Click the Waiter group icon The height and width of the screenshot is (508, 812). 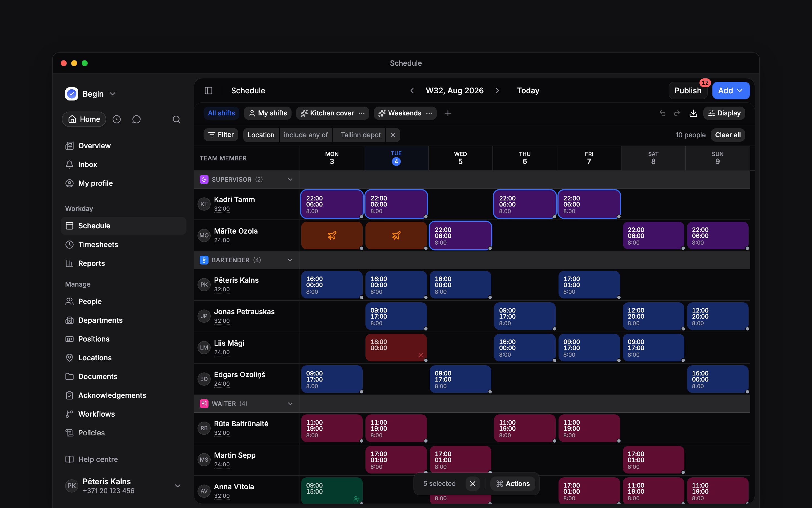tap(204, 404)
